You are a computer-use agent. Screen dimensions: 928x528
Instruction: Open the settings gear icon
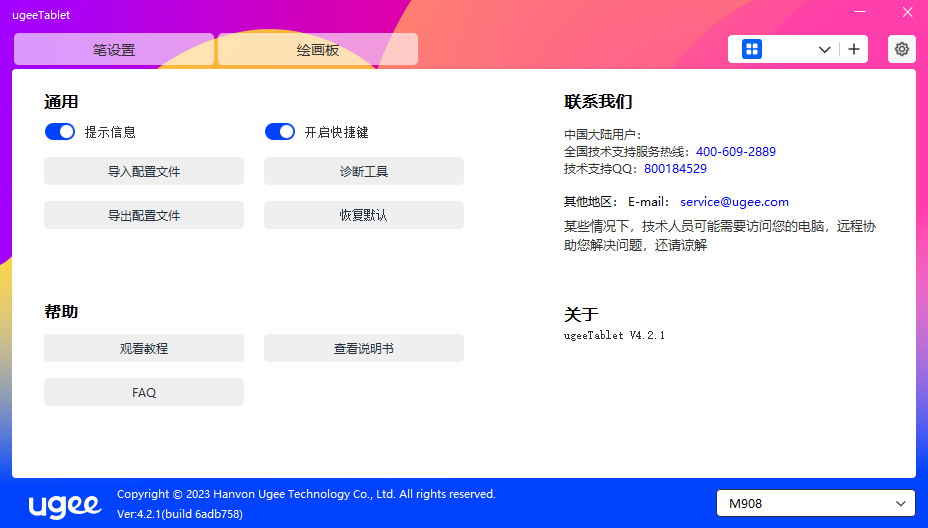coord(901,49)
